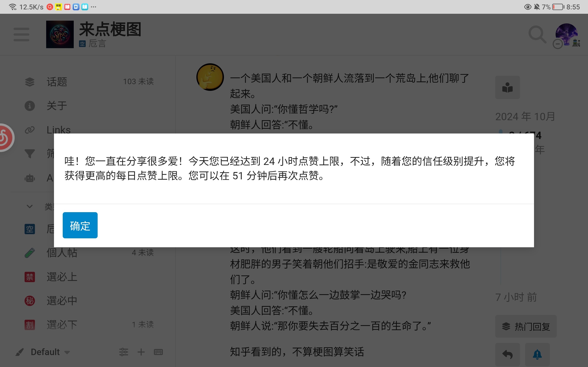The image size is (588, 367).
Task: Open the 话题 sidebar item
Action: [x=57, y=82]
